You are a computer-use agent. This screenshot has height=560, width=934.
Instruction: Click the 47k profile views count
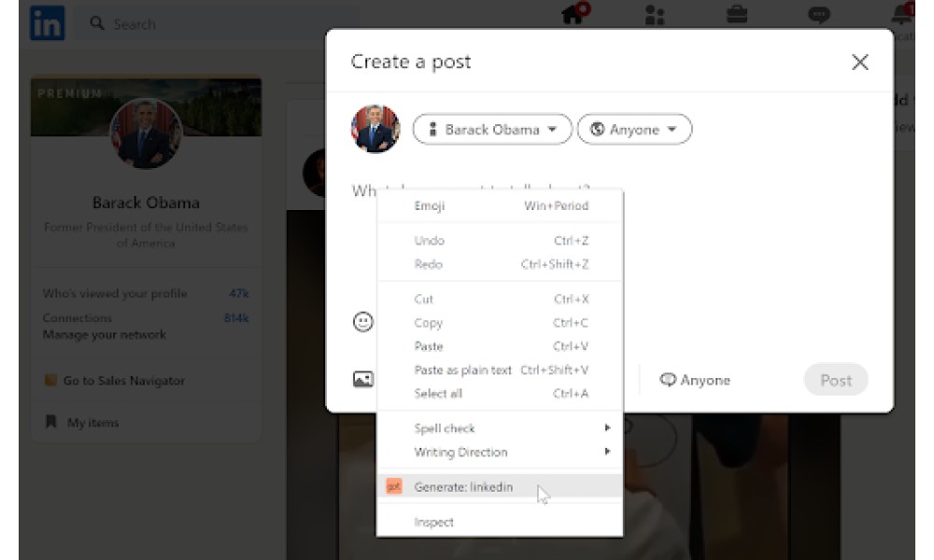click(x=239, y=293)
